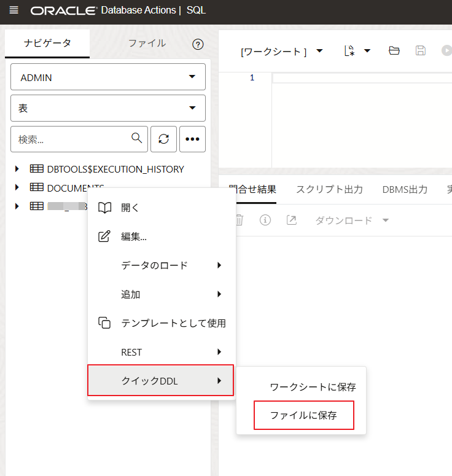The width and height of the screenshot is (452, 476).
Task: Open the 追加 submenu
Action: 162,294
